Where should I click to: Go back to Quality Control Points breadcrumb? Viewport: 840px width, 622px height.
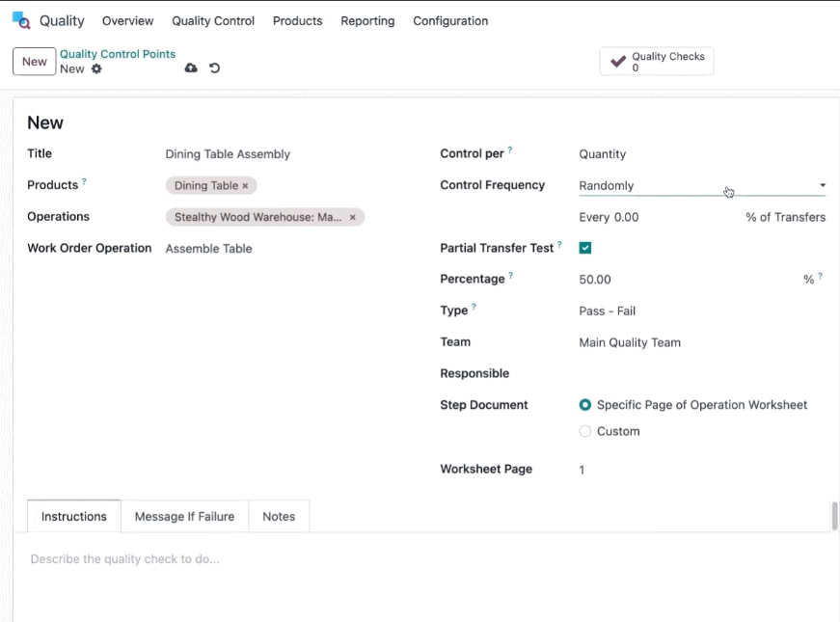tap(118, 54)
